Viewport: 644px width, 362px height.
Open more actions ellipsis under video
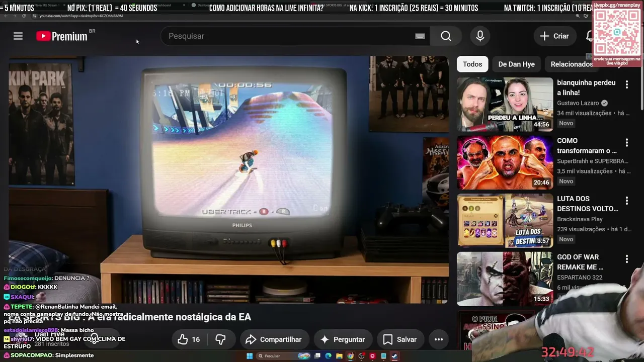pos(439,339)
